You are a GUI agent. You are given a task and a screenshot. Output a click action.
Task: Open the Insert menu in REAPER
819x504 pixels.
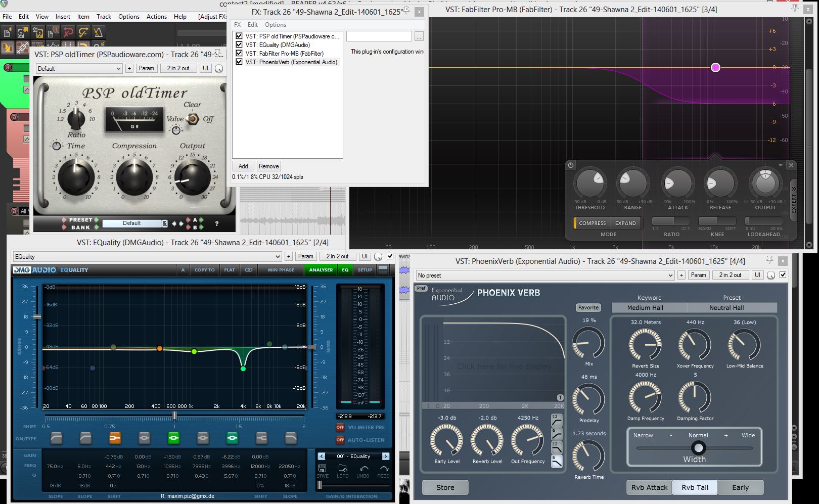tap(63, 17)
